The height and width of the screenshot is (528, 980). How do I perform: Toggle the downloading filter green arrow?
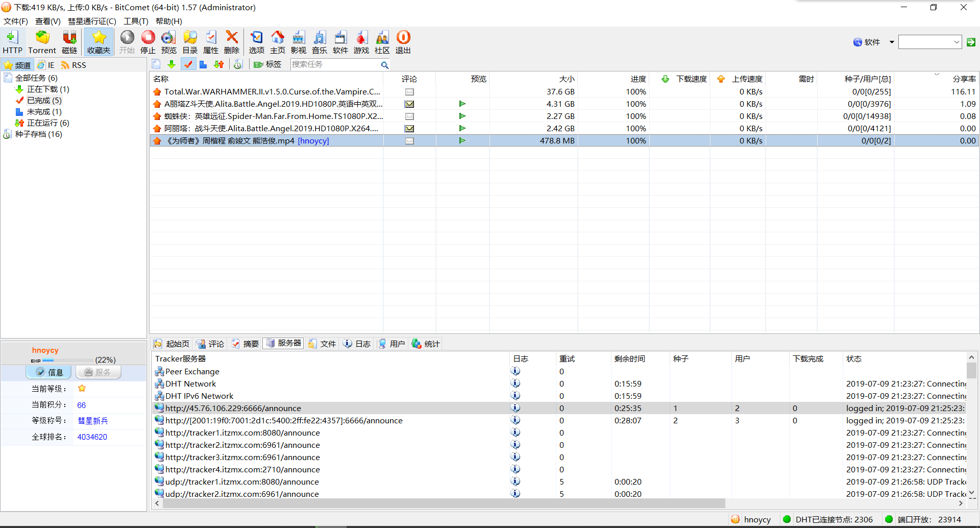(171, 64)
